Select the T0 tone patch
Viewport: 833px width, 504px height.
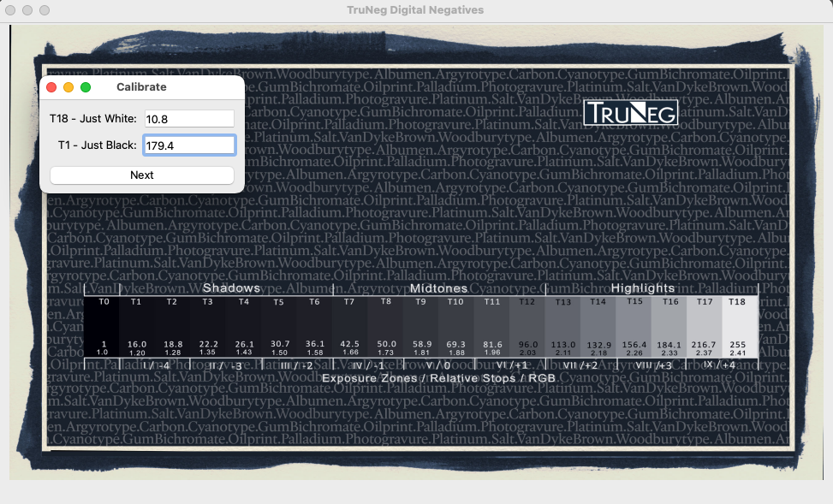click(102, 327)
